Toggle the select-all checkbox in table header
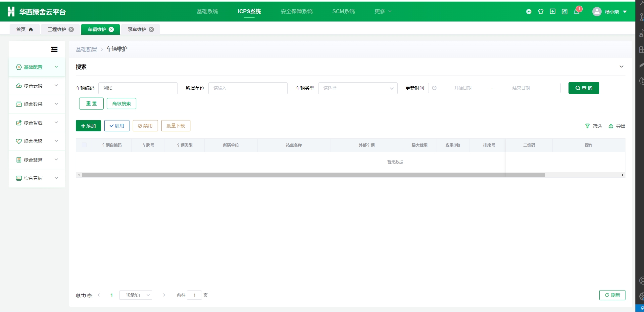The image size is (644, 312). coord(84,145)
